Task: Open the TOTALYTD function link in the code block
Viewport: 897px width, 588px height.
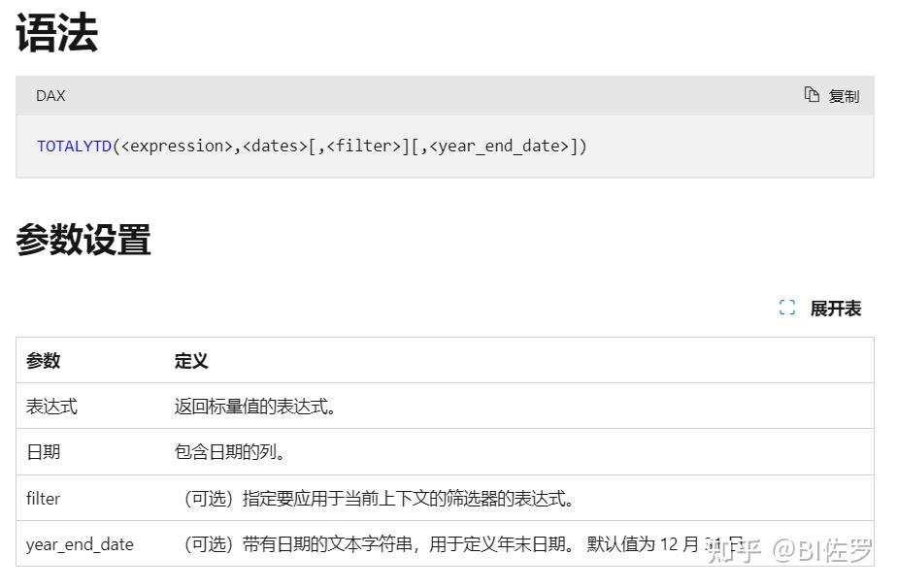Action: 73,146
